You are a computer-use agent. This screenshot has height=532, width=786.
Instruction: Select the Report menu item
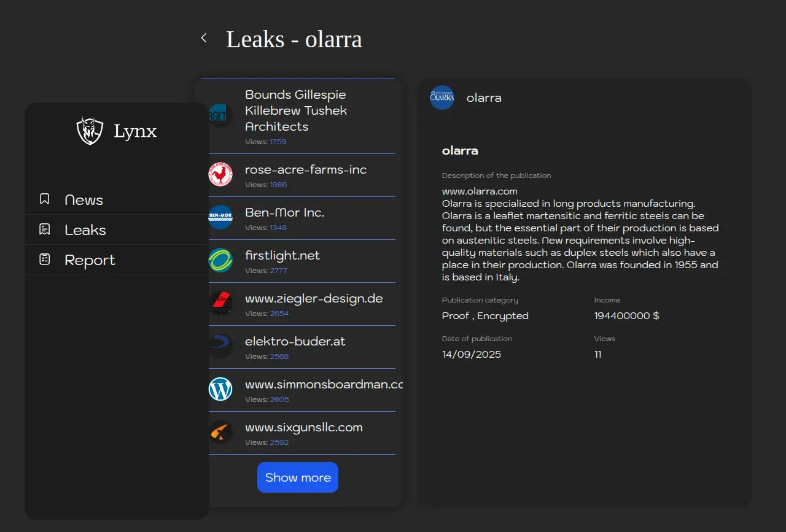90,260
